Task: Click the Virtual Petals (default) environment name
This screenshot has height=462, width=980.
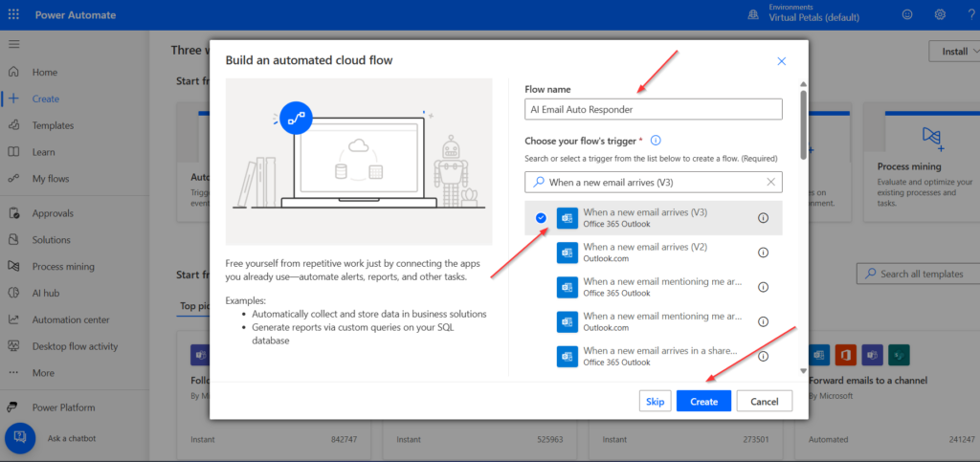Action: (813, 17)
